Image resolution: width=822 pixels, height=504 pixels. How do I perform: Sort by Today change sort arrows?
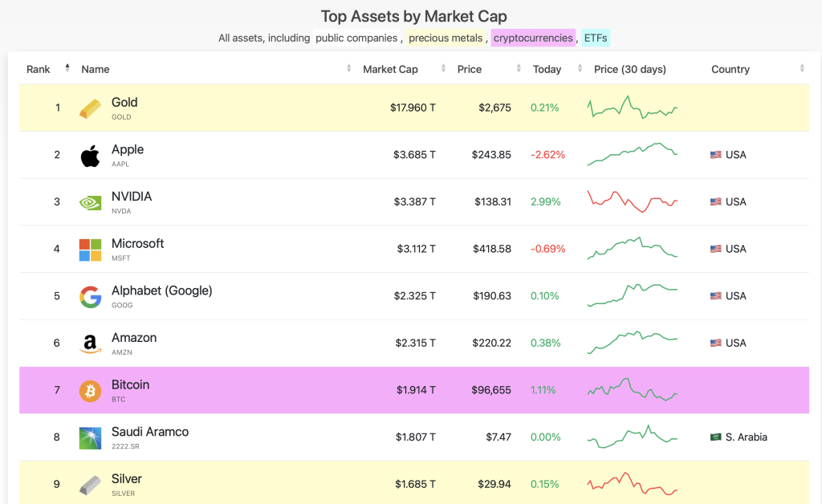(580, 68)
